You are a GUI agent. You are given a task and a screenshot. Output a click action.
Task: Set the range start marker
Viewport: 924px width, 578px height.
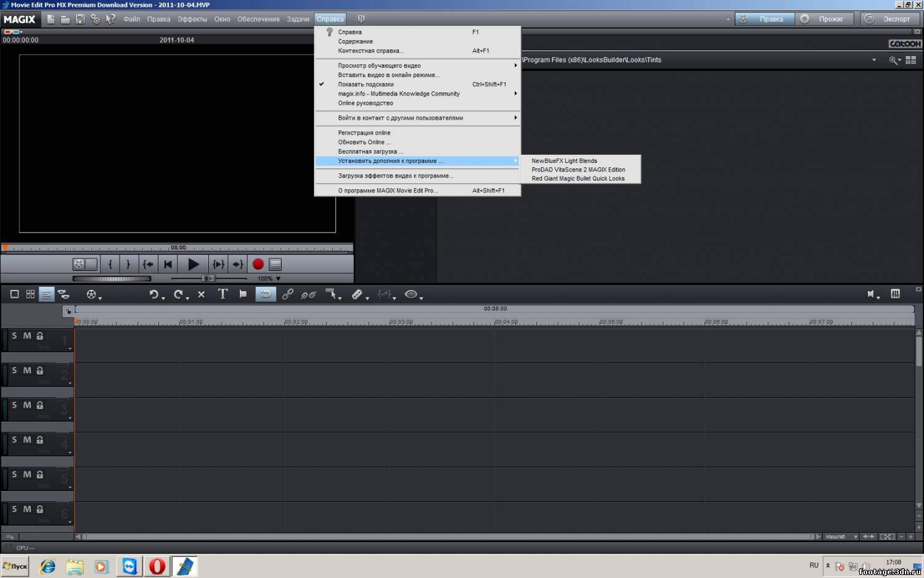pos(110,264)
